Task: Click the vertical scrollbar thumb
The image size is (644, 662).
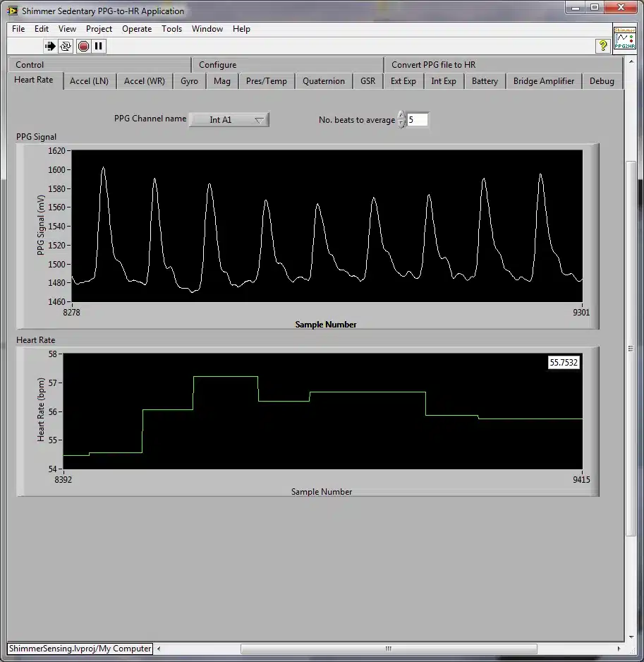Action: pos(631,349)
